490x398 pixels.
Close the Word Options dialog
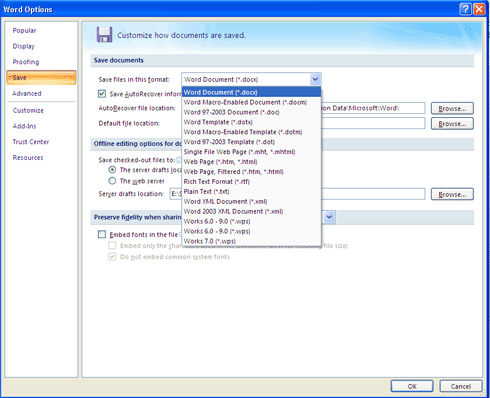(x=479, y=9)
